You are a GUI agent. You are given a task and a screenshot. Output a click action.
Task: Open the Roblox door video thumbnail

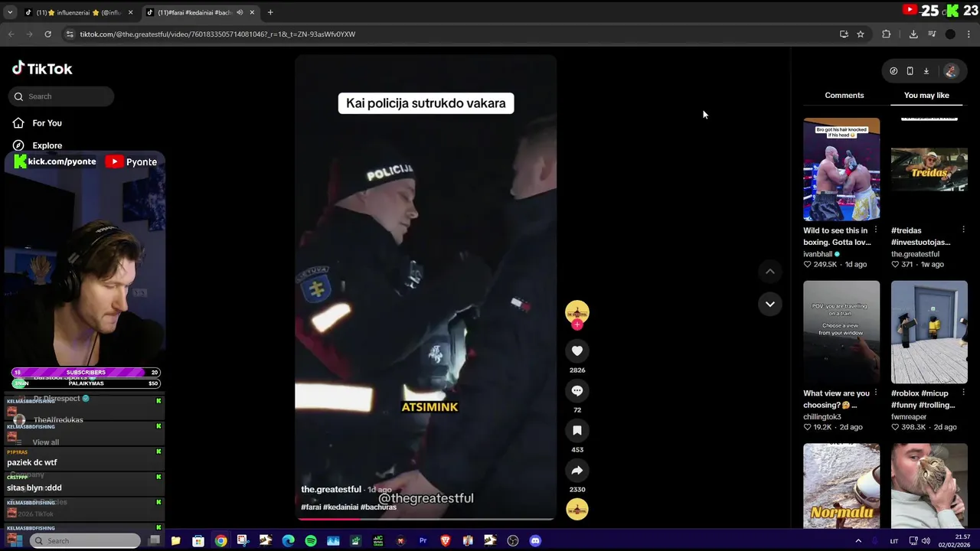point(929,332)
